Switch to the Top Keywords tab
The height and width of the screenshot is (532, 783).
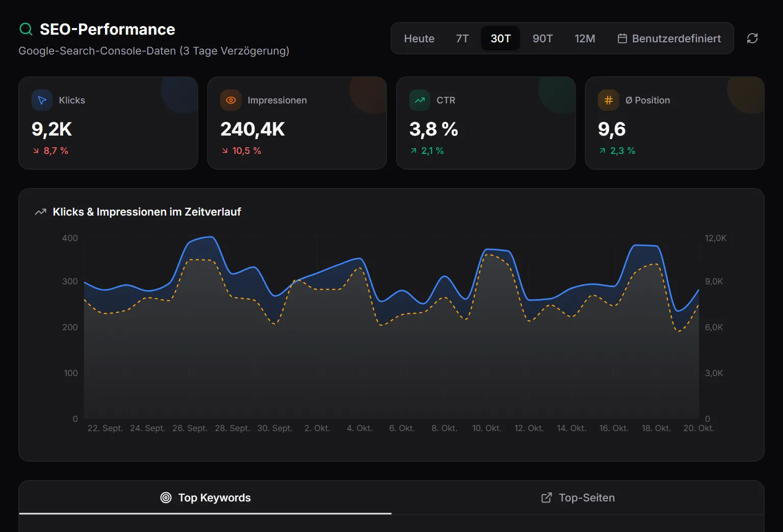tap(205, 498)
